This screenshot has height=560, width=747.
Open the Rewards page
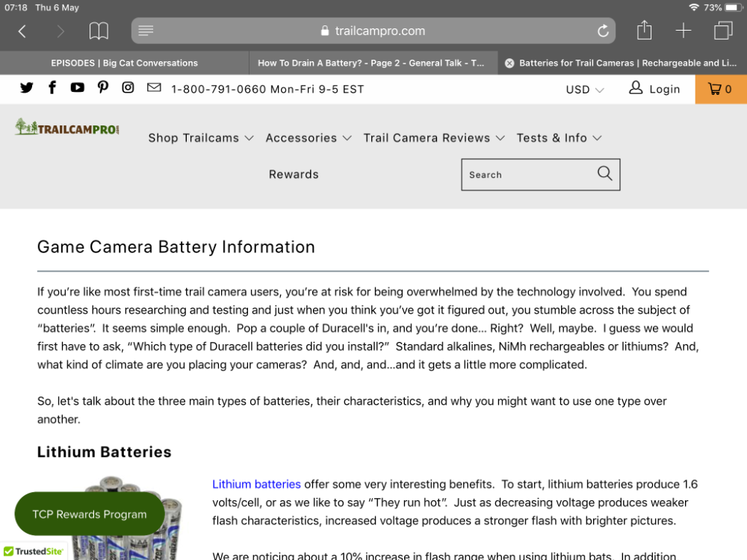click(x=294, y=174)
